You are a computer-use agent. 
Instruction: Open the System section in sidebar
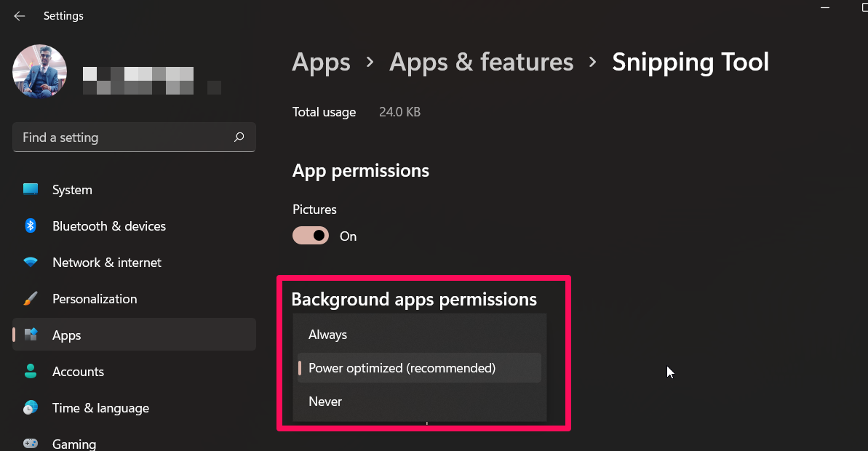72,190
